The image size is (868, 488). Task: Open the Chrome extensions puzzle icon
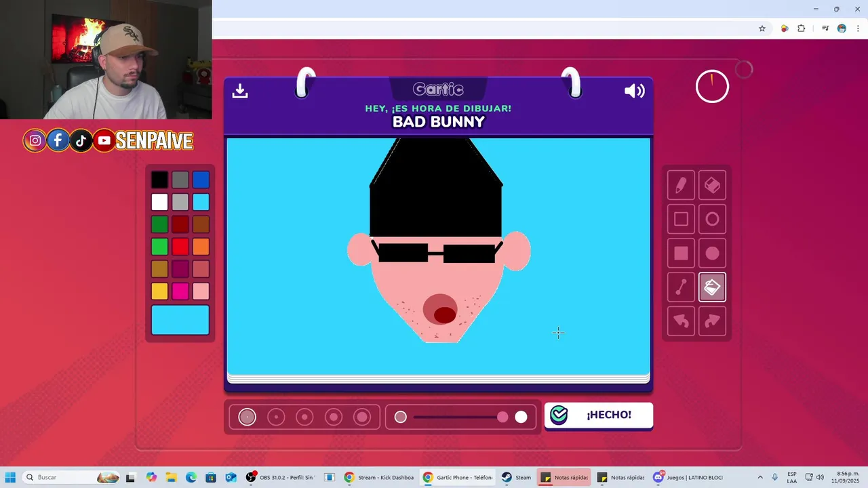[802, 28]
